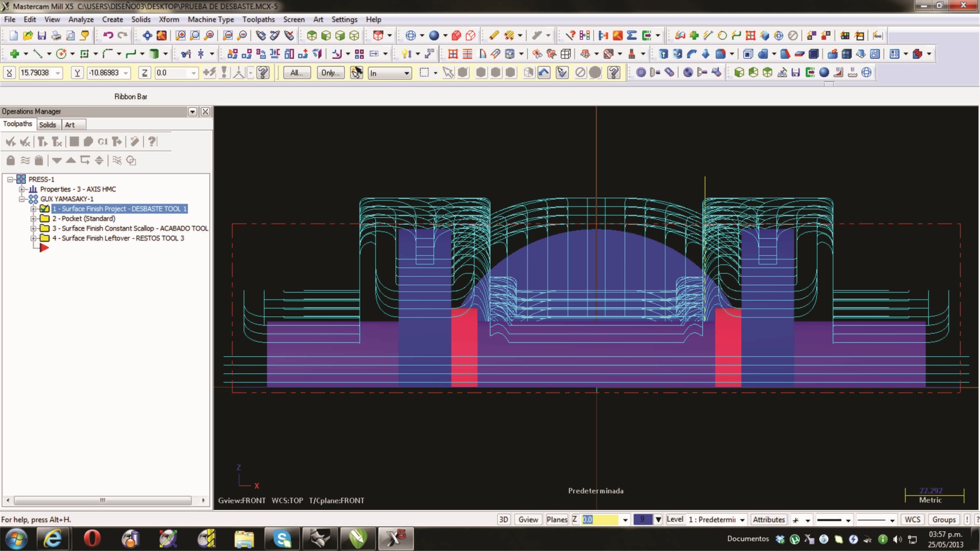980x551 pixels.
Task: Click the Gview button in status bar
Action: 528,519
